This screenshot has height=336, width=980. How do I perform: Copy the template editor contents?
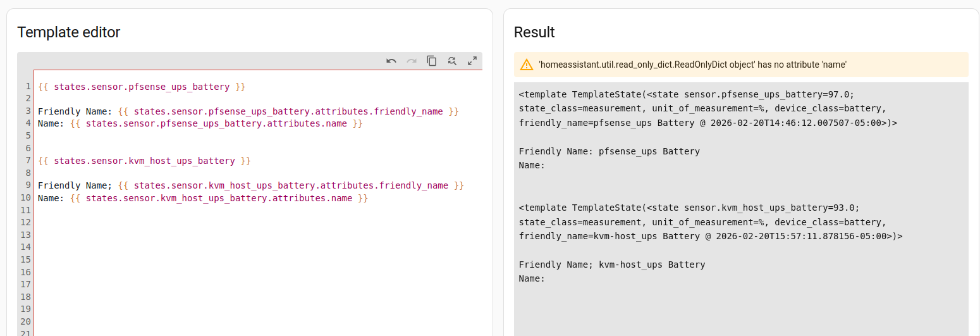pos(432,61)
